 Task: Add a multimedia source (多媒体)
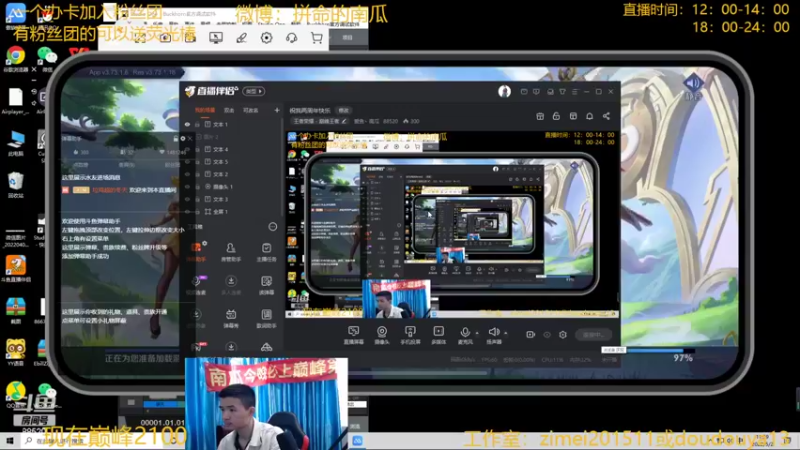(x=438, y=335)
